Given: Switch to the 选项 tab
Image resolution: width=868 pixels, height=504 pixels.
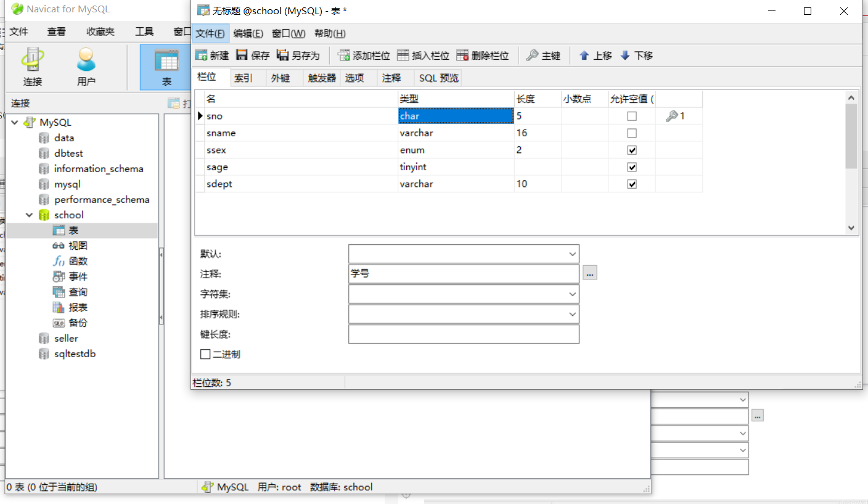Looking at the screenshot, I should click(x=354, y=78).
